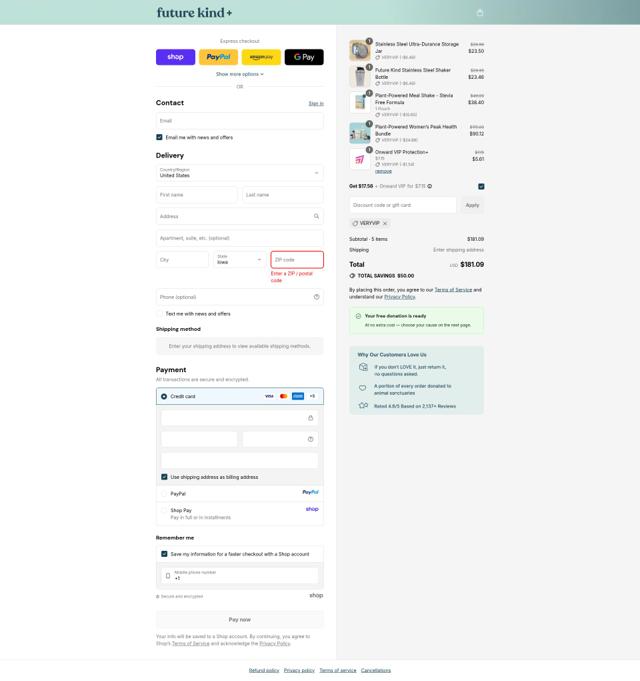640x681 pixels.
Task: Remove Onward VIP Protection+ from order
Action: 383,171
